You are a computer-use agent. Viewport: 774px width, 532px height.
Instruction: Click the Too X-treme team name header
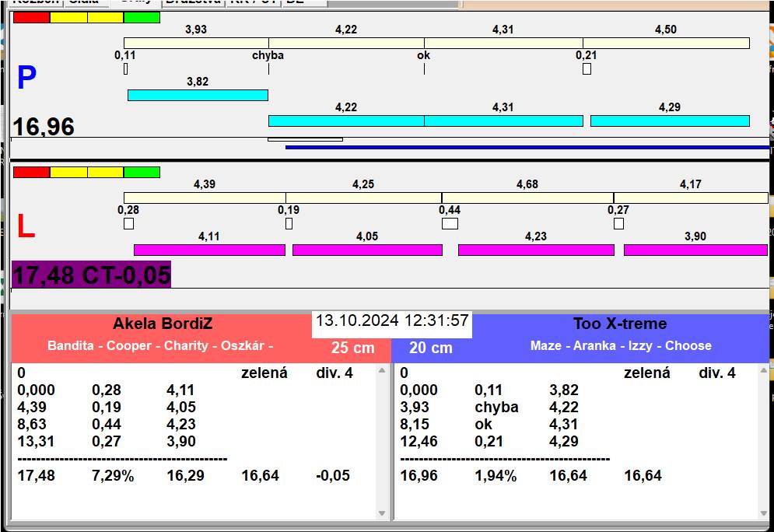tap(620, 324)
